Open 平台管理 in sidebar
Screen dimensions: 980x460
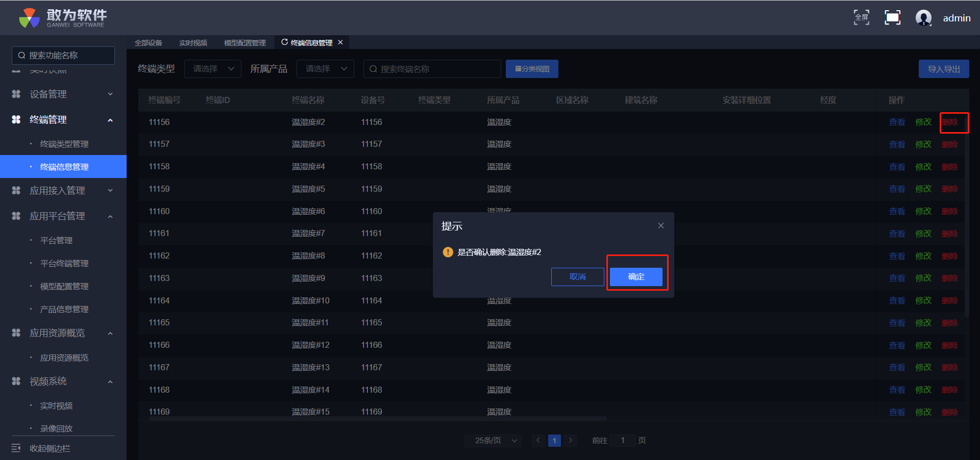pyautogui.click(x=56, y=240)
